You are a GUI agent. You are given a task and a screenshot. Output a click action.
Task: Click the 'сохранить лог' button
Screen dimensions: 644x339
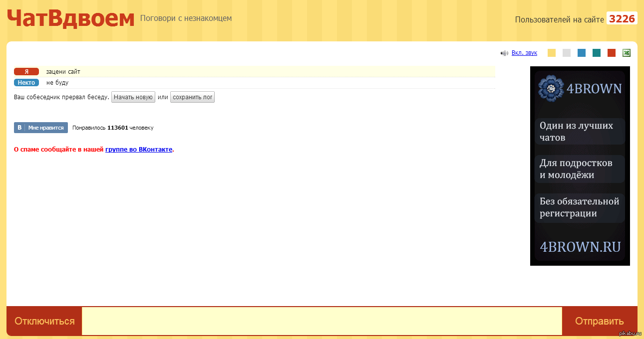point(193,97)
